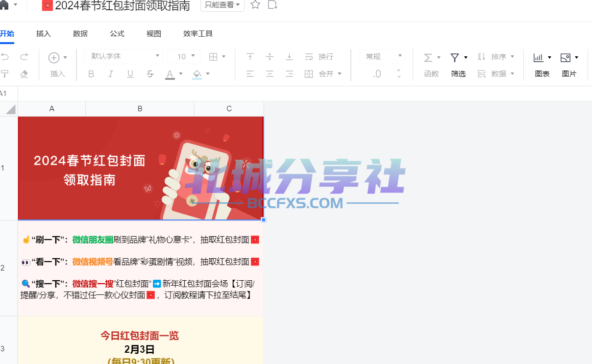Align cell content to top
This screenshot has height=364, width=592.
pyautogui.click(x=250, y=57)
